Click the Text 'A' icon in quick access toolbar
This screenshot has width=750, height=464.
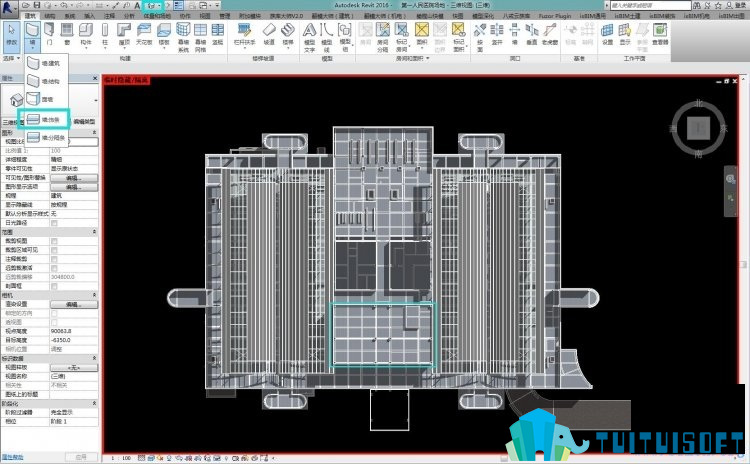[137, 5]
